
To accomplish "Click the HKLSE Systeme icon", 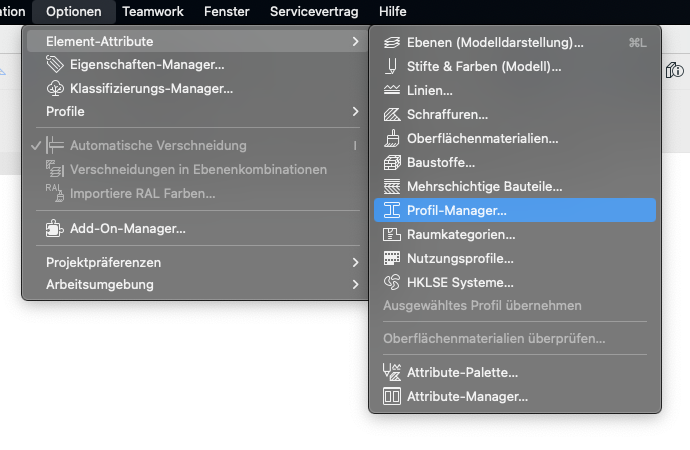I will pos(391,283).
